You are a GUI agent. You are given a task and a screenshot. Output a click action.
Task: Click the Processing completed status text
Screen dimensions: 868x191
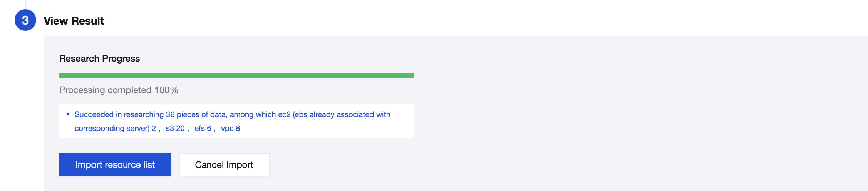[106, 90]
